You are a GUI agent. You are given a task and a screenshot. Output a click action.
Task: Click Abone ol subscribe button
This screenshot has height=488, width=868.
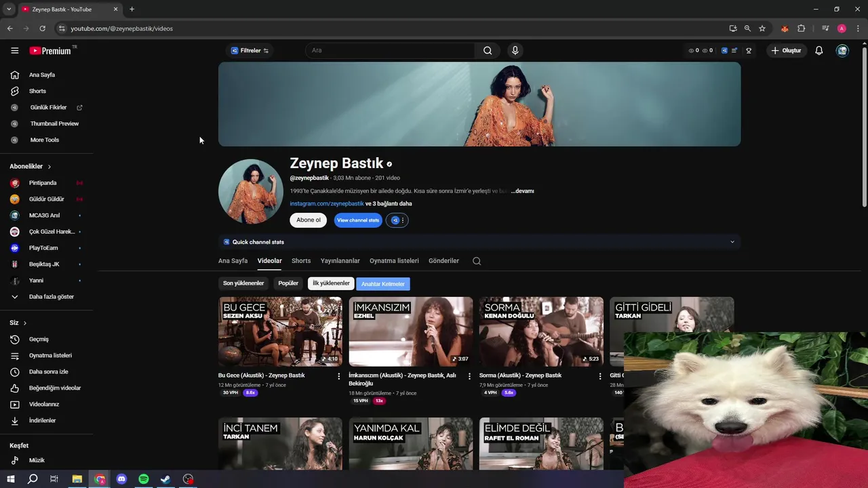[x=308, y=220]
